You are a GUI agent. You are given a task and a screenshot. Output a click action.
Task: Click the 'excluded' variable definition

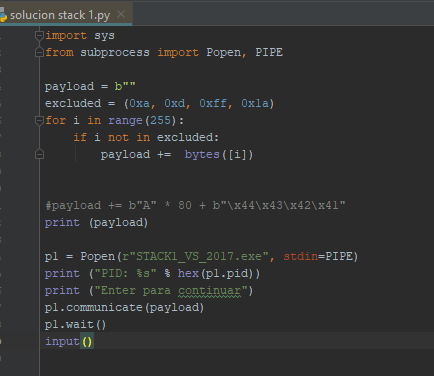tap(73, 103)
